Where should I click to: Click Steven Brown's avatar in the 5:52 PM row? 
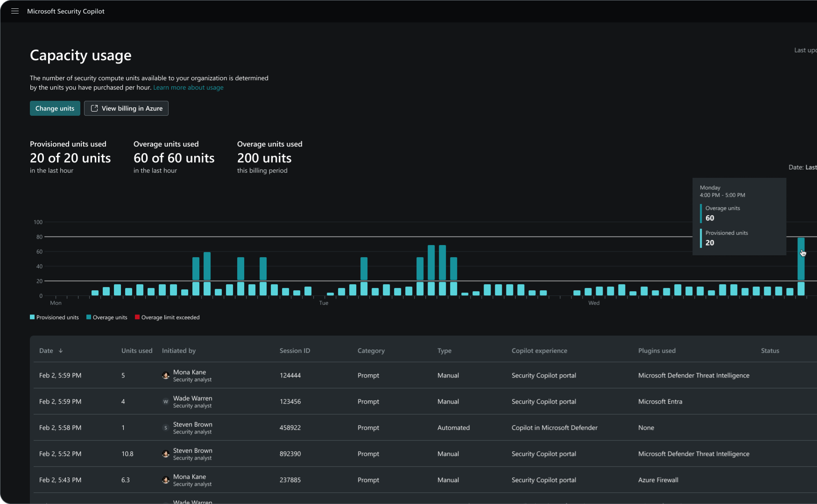pyautogui.click(x=166, y=454)
